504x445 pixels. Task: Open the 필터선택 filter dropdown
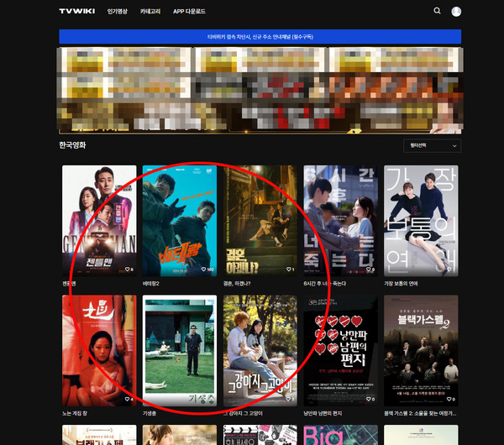click(432, 146)
